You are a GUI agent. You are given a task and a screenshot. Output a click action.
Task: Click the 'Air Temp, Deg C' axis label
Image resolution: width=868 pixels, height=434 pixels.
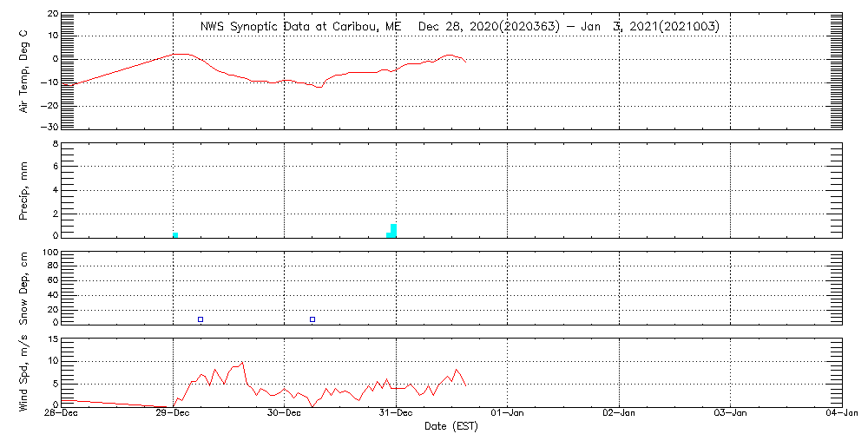(23, 71)
